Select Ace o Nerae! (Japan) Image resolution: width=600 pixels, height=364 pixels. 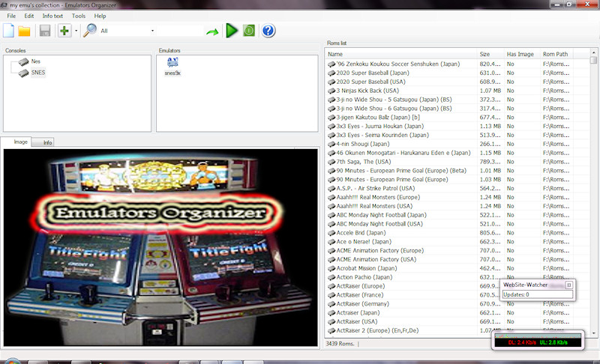[364, 241]
